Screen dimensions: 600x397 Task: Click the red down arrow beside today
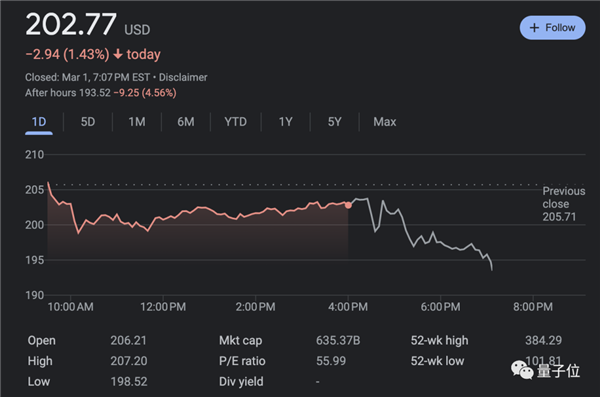[118, 54]
